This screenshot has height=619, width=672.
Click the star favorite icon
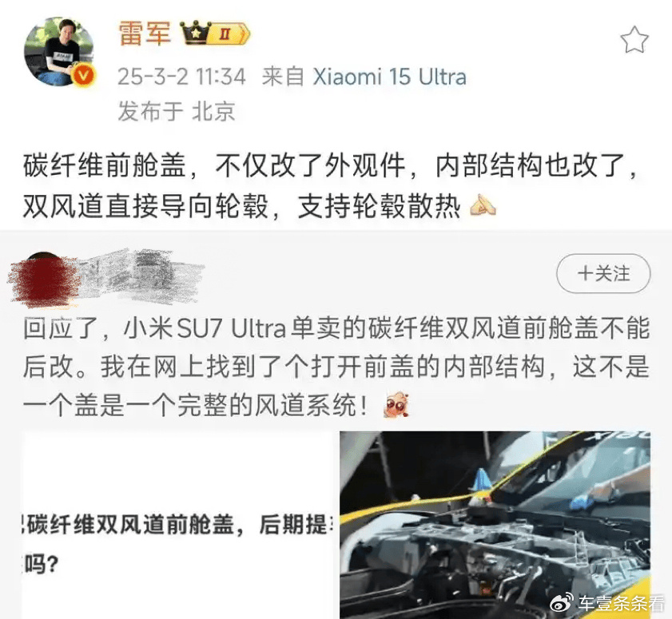634,40
